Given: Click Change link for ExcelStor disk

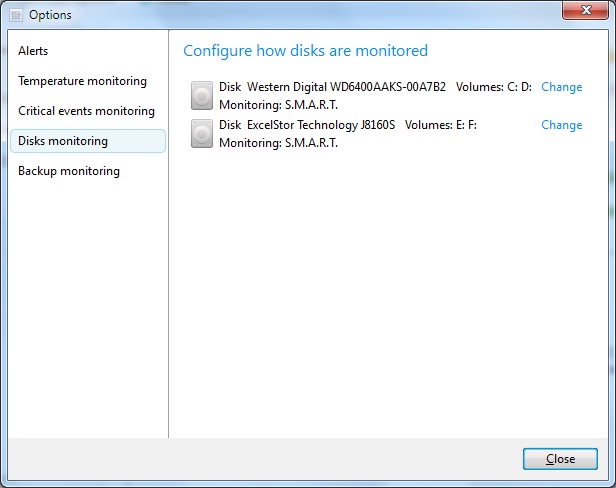Looking at the screenshot, I should click(x=561, y=125).
